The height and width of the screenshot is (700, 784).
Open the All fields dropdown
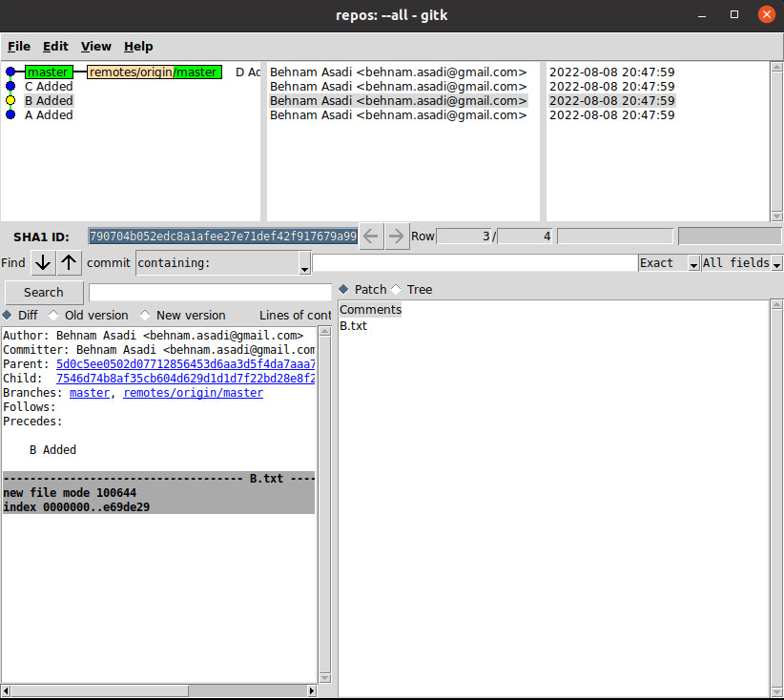742,263
